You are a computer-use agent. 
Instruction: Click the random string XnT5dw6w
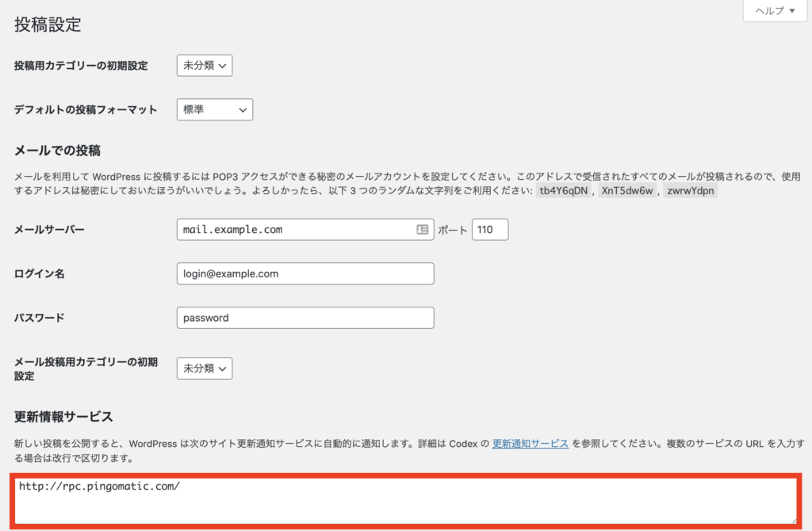pos(627,190)
